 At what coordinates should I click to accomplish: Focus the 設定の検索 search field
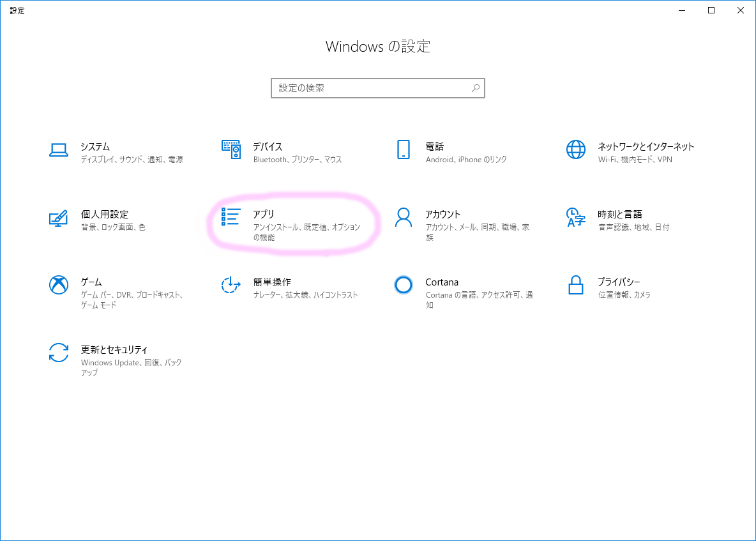[x=378, y=88]
